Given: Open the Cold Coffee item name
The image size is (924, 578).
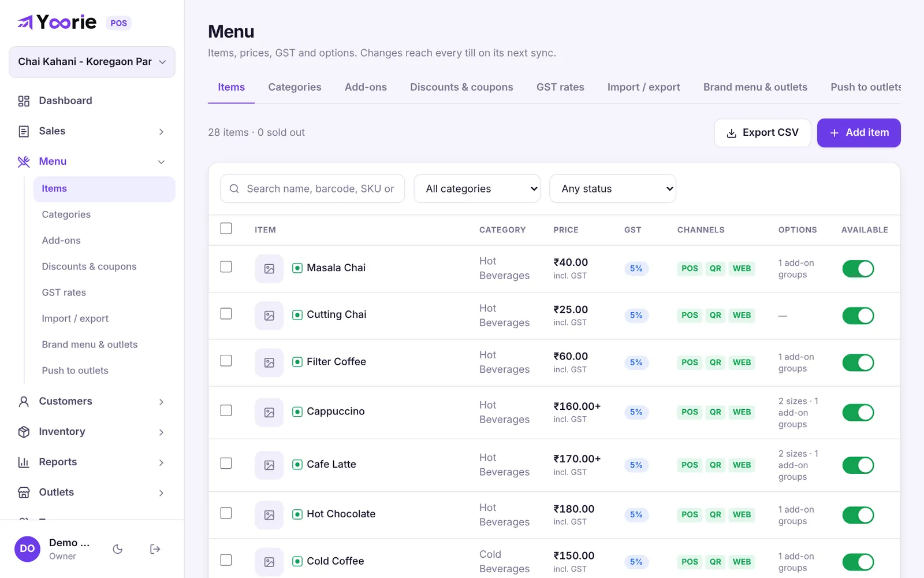Looking at the screenshot, I should [336, 561].
